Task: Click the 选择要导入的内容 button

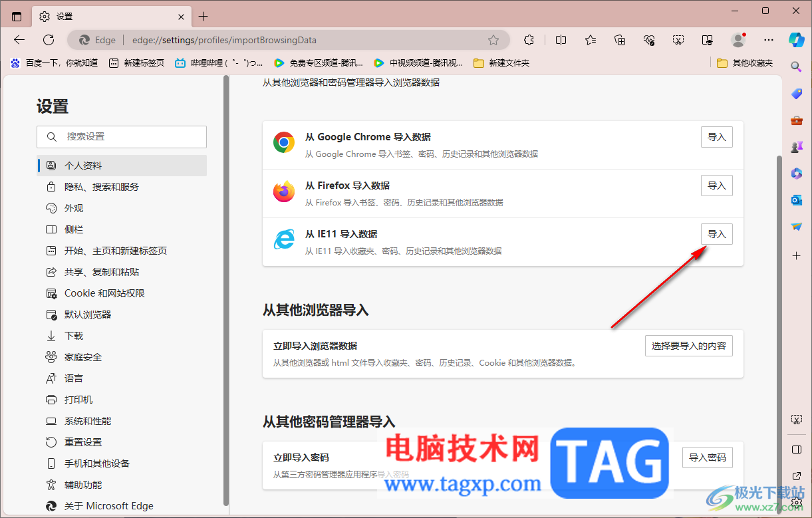Action: 688,345
